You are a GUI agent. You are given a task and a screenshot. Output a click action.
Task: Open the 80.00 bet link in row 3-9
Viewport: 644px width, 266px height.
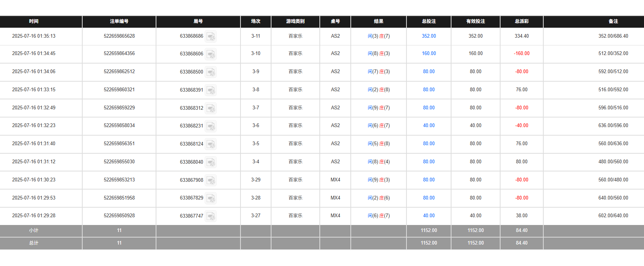[x=429, y=72]
